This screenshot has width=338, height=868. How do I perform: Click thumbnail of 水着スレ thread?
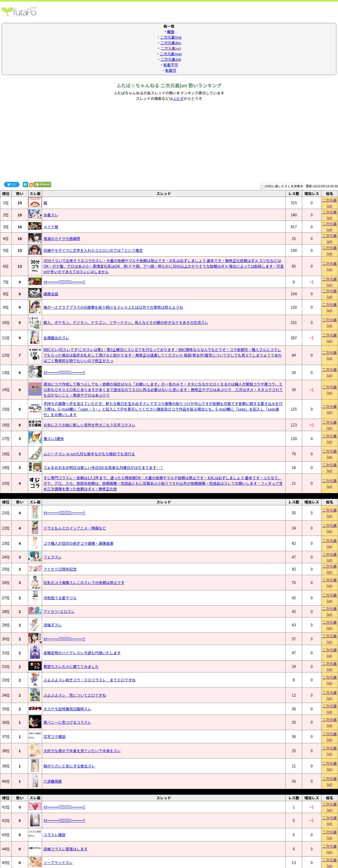(x=35, y=215)
